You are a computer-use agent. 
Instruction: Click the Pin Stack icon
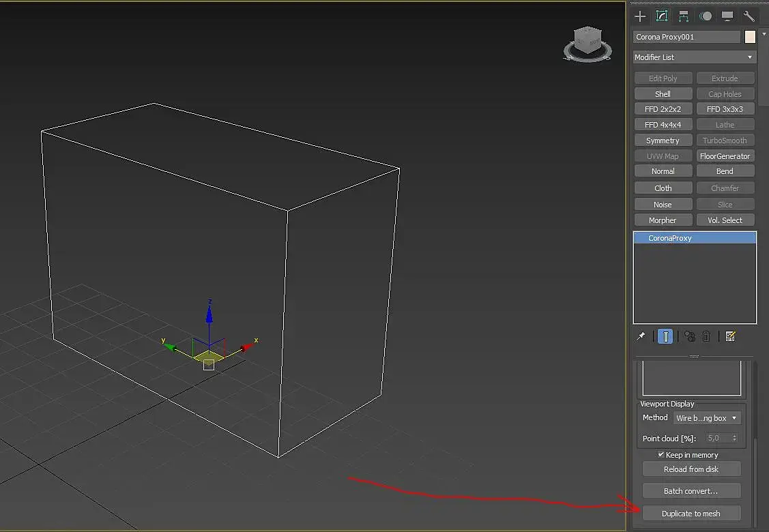tap(641, 336)
